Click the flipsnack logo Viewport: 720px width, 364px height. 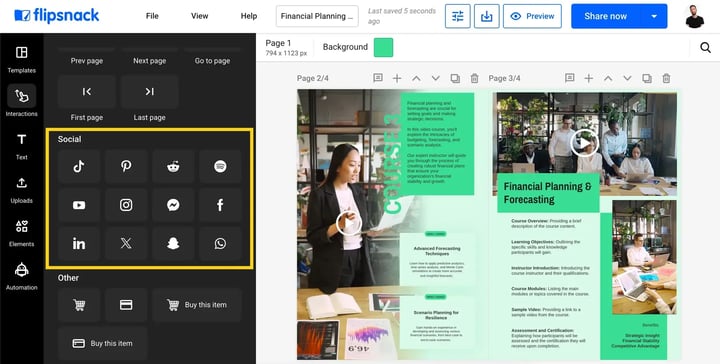(x=56, y=16)
